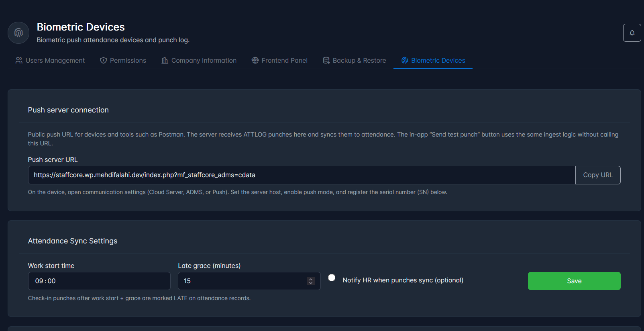Click the Work start time field
Screen dimensions: 644x331
coord(99,281)
